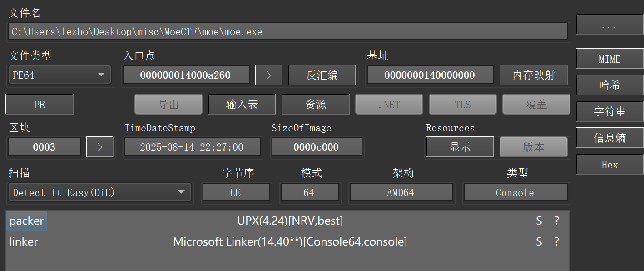Image resolution: width=644 pixels, height=271 pixels.
Task: Click S signature button on the packer row
Action: point(539,221)
